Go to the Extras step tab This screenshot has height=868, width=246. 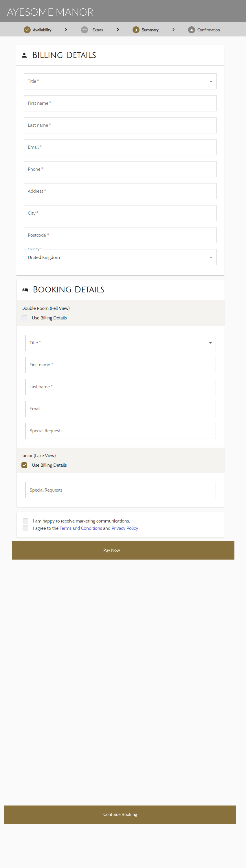coord(98,30)
